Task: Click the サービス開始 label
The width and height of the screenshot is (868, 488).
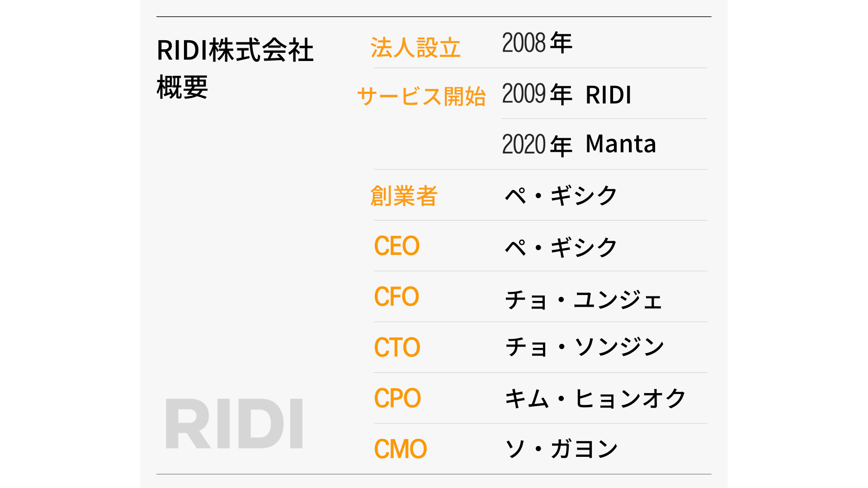Action: pyautogui.click(x=421, y=96)
